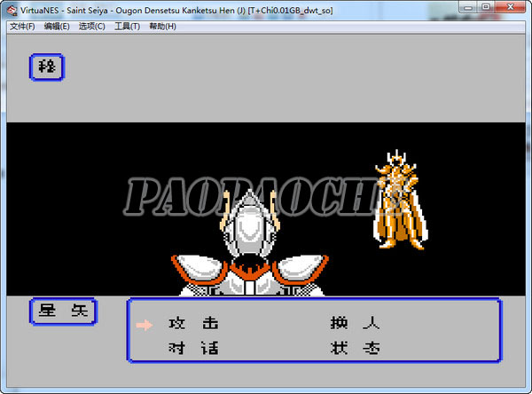Close the VirtuaNES window

510,7
